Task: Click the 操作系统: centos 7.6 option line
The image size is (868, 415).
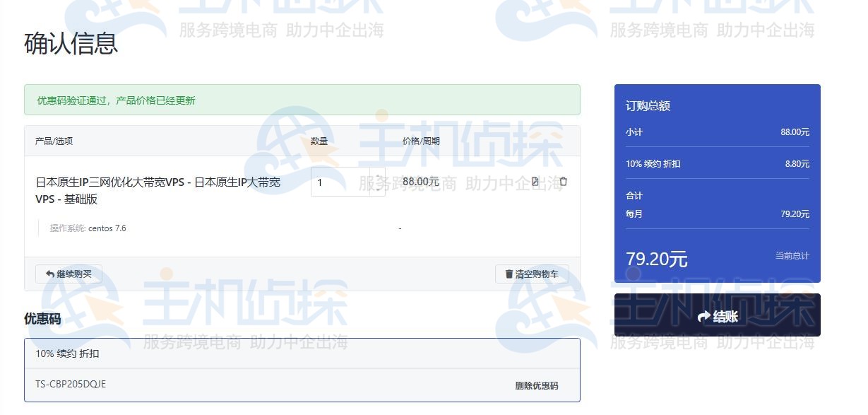Action: pyautogui.click(x=88, y=228)
